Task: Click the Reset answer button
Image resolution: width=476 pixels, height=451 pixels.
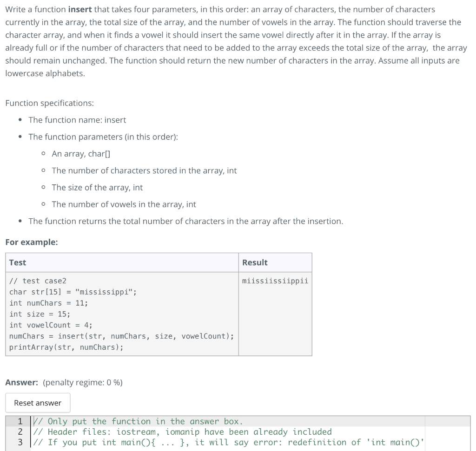Action: tap(38, 403)
